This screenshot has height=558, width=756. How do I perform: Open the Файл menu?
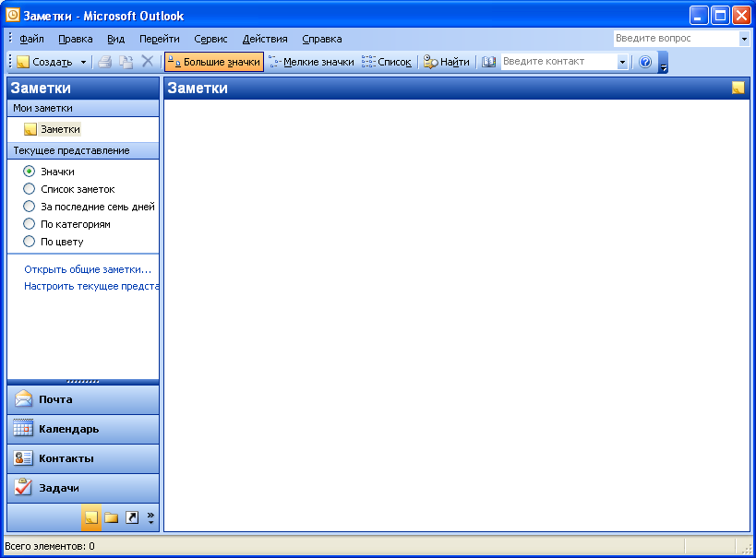tap(31, 39)
